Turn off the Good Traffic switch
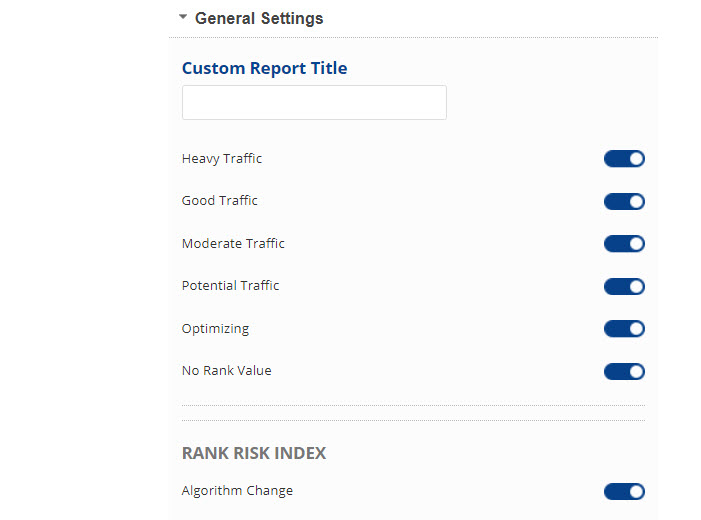 pos(624,202)
